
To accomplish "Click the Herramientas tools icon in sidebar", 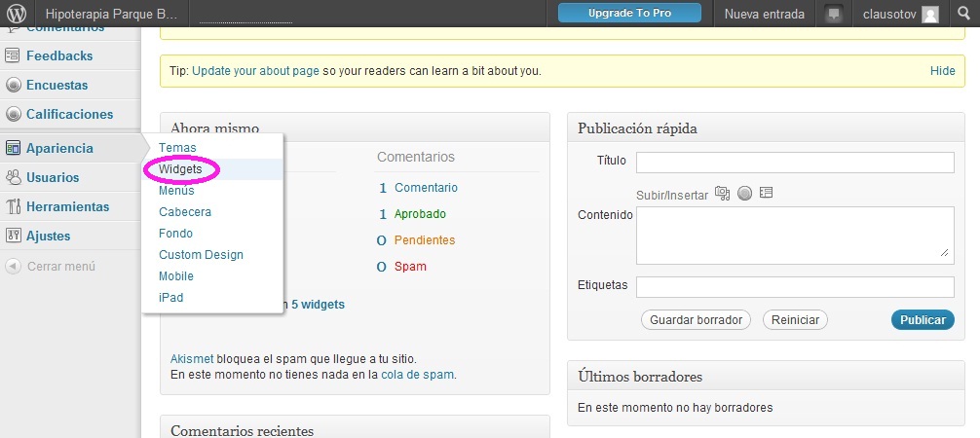I will pos(14,206).
